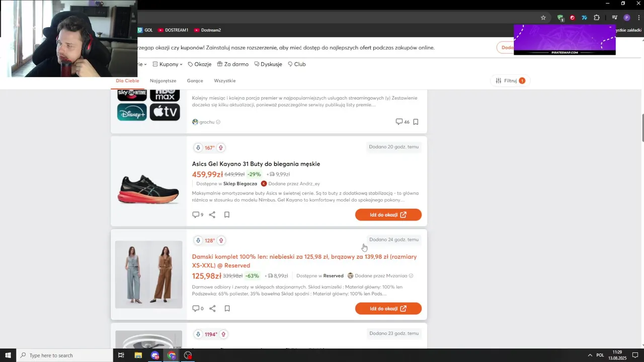Downvote the Reserved linen set deal
Viewport: 644px width, 362px height.
click(198, 240)
